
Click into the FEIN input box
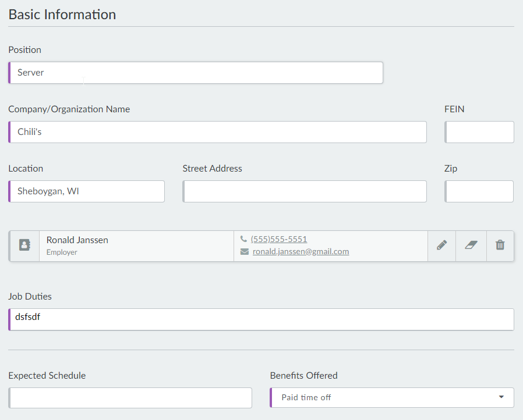pyautogui.click(x=479, y=132)
